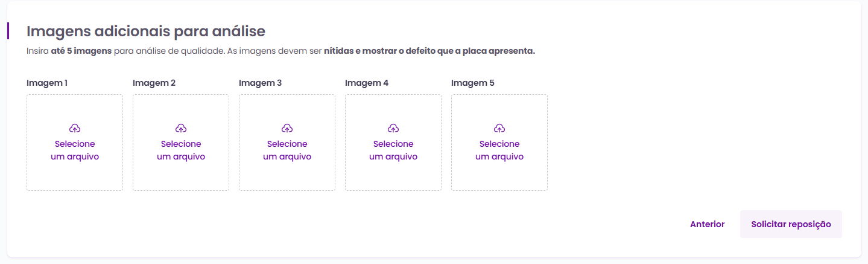
Task: Submit with the Solicitar reposição button
Action: (x=791, y=224)
